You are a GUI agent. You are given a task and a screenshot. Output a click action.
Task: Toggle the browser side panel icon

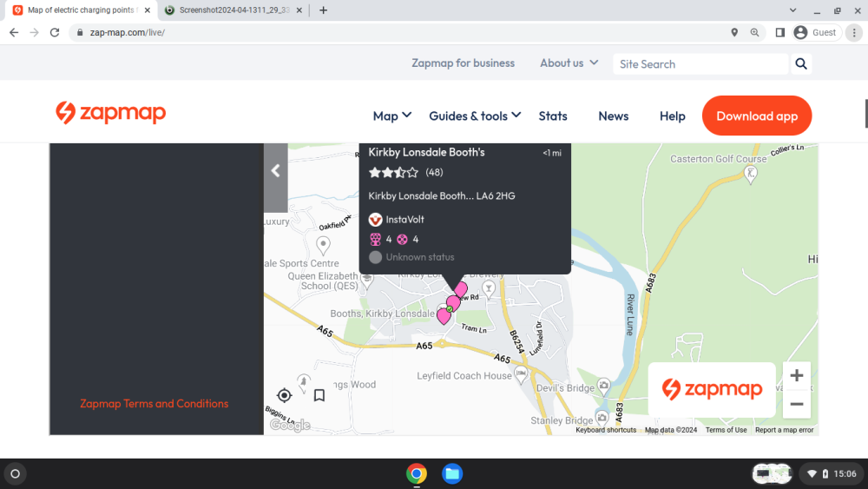(x=780, y=33)
